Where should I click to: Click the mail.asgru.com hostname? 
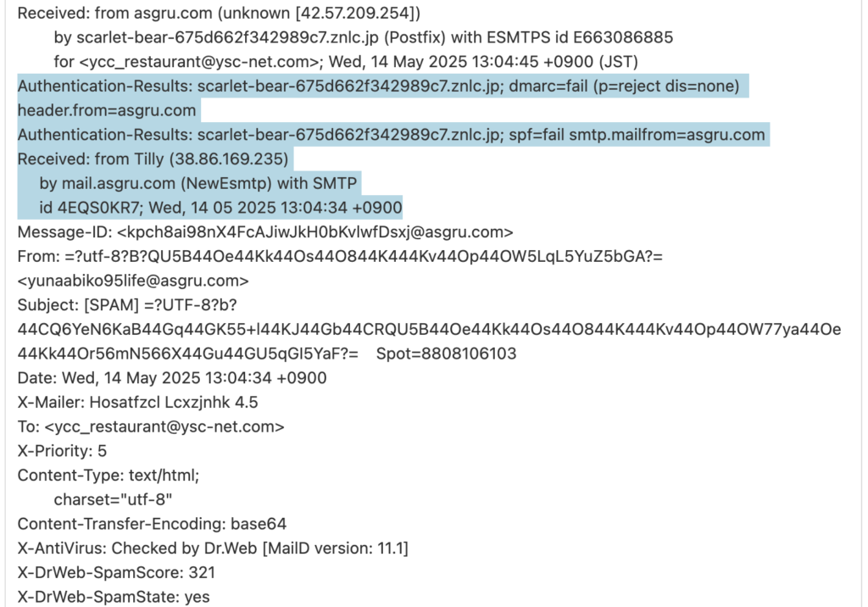[x=120, y=183]
